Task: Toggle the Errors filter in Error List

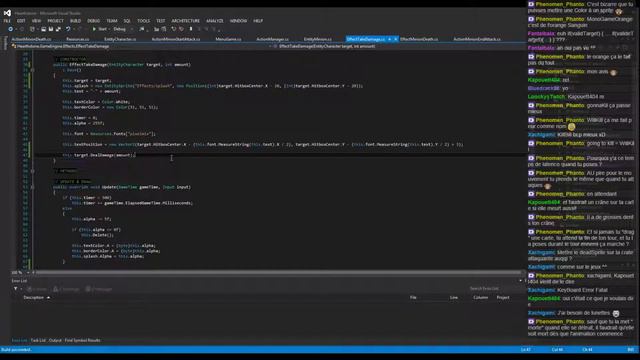Action: [x=37, y=289]
